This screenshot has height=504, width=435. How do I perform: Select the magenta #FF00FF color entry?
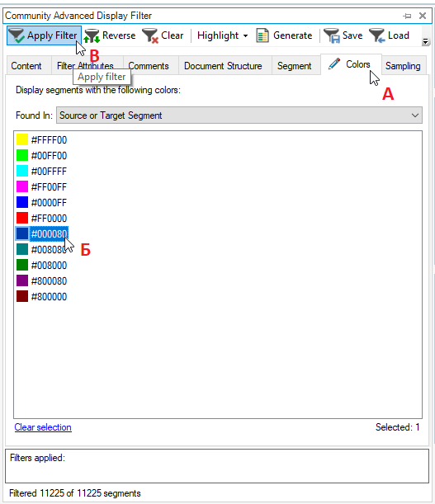(x=42, y=186)
